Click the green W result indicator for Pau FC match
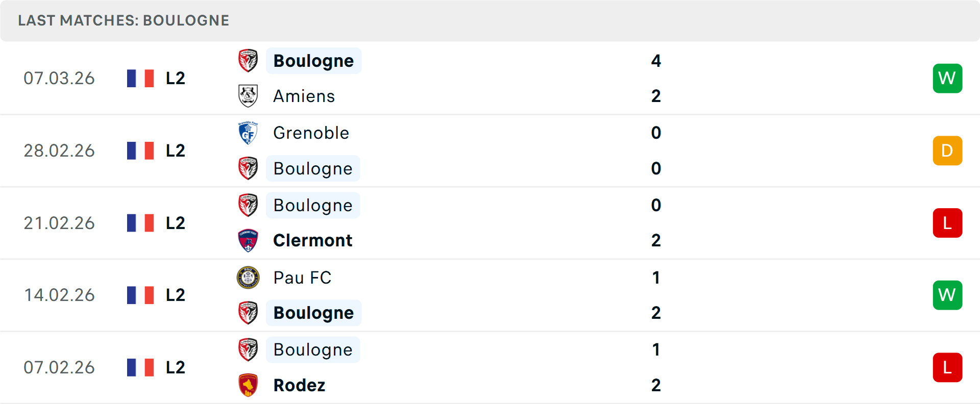Viewport: 980px width, 404px height. 947,295
